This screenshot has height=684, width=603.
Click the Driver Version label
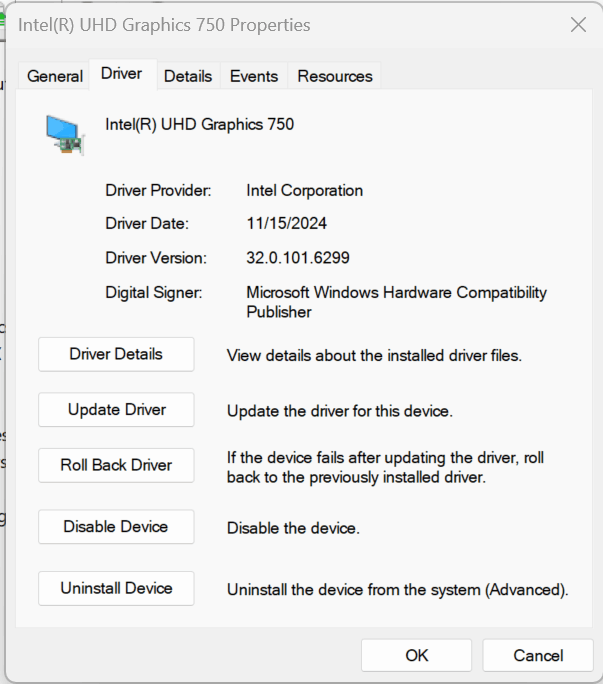click(x=156, y=258)
